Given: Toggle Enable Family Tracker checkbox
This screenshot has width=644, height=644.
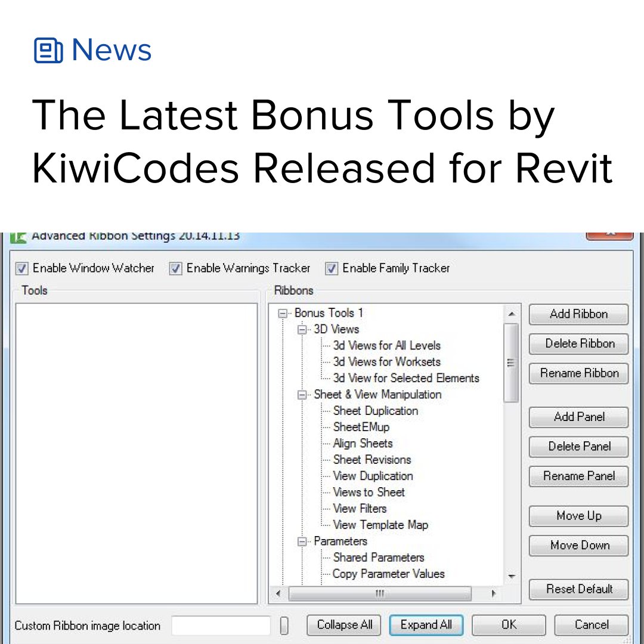Looking at the screenshot, I should pyautogui.click(x=332, y=268).
